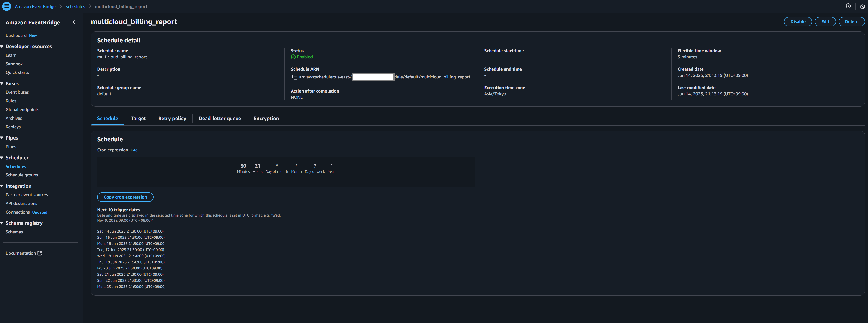This screenshot has width=868, height=323.
Task: Switch to the Target tab
Action: pyautogui.click(x=138, y=119)
